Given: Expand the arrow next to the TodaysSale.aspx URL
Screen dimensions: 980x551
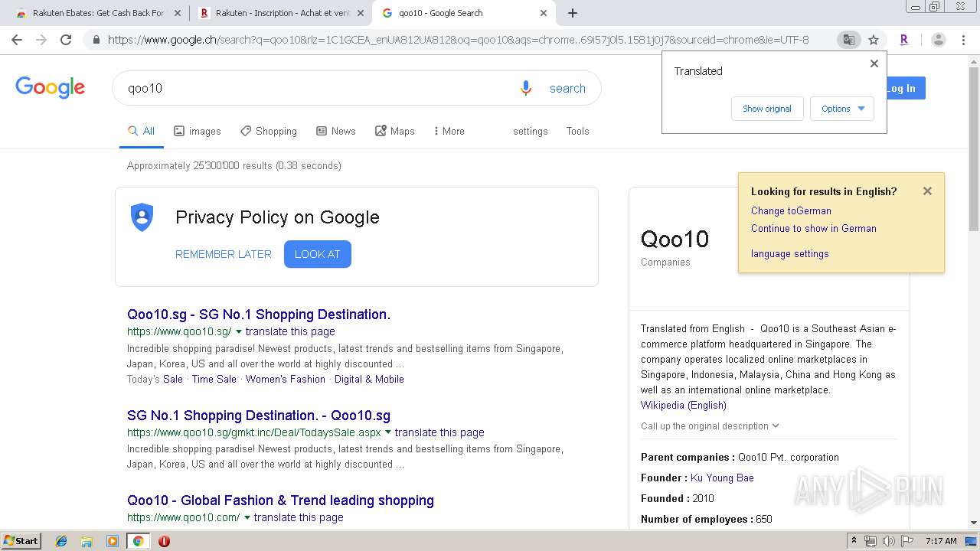Looking at the screenshot, I should tap(388, 433).
